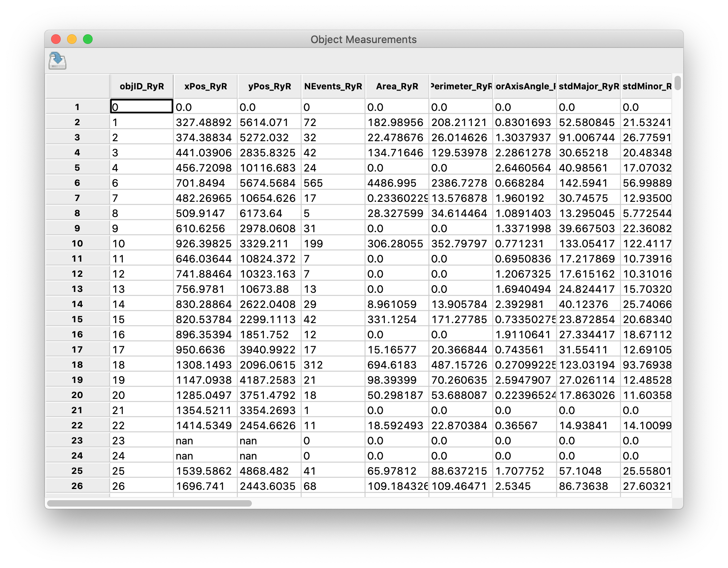
Task: Select row header number 6
Action: [x=77, y=183]
